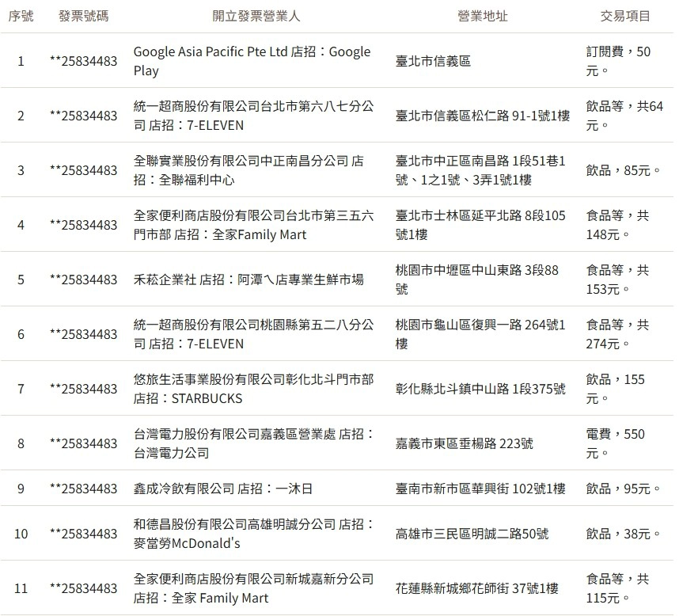Select the address 高雄市三民區明誠二路50號

point(472,534)
